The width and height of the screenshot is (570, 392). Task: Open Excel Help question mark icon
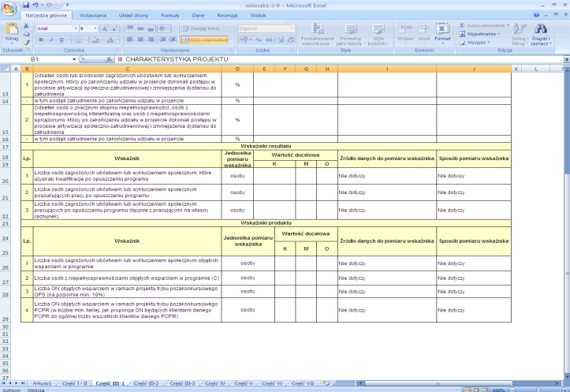(x=536, y=15)
